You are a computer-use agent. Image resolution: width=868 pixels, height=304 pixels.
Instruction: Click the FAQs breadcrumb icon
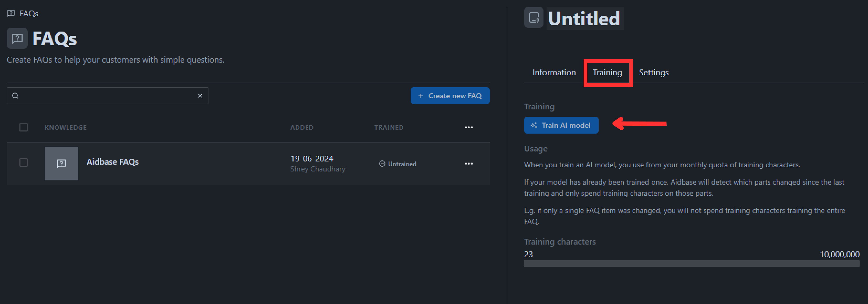pyautogui.click(x=11, y=13)
